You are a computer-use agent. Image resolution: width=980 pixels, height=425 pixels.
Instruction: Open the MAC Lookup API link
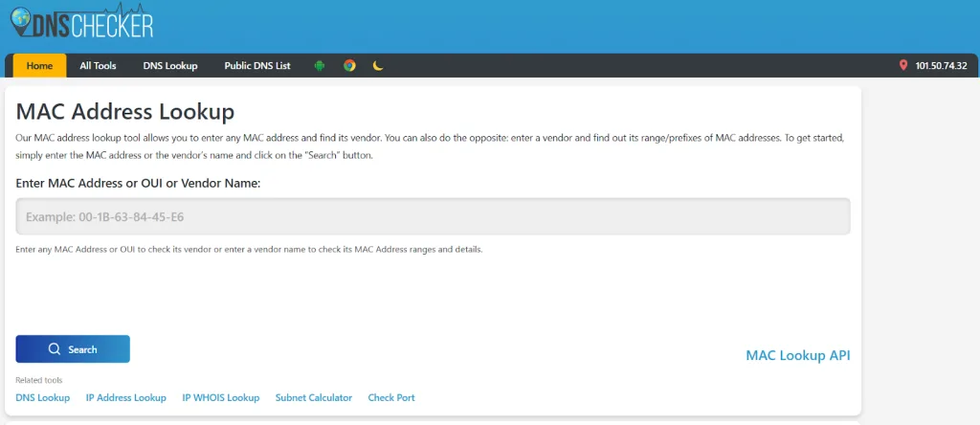tap(797, 355)
